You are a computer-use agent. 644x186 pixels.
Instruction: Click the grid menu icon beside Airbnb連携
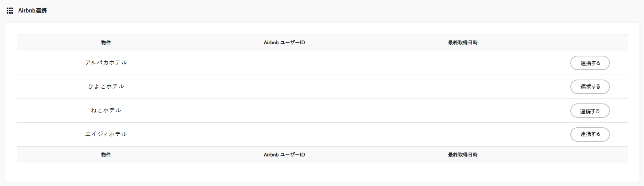[10, 11]
